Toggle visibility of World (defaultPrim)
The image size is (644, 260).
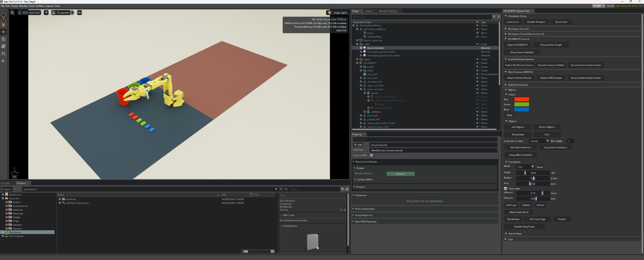click(477, 25)
